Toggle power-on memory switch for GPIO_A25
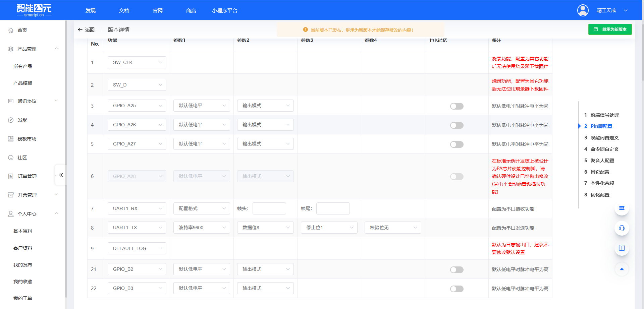This screenshot has width=644, height=309. tap(457, 106)
